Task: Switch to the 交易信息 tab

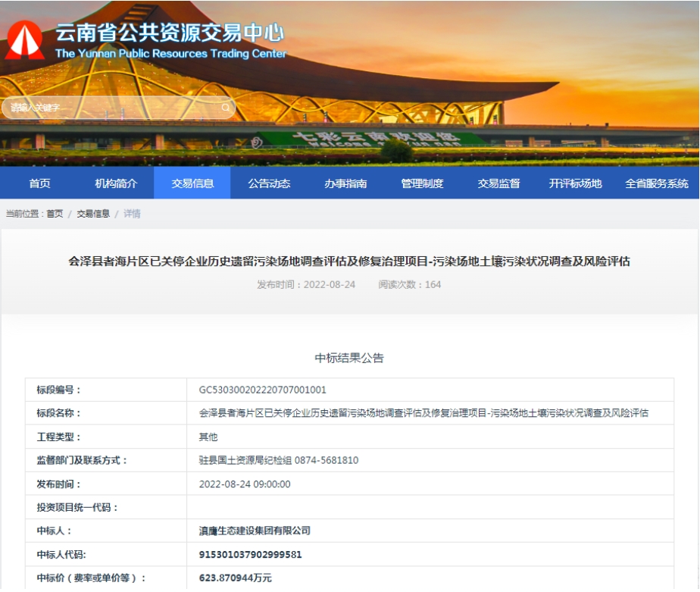Action: point(192,183)
